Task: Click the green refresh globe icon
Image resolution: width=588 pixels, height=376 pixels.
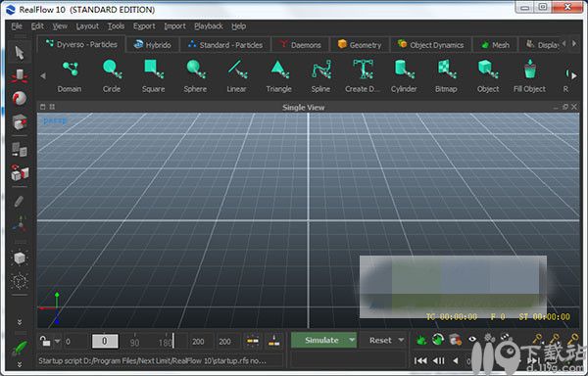Action: point(438,340)
